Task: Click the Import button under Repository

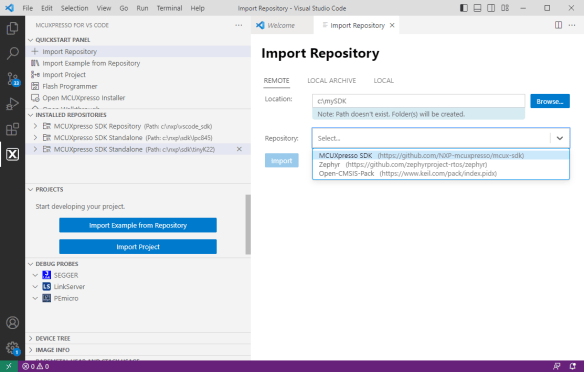Action: click(282, 160)
